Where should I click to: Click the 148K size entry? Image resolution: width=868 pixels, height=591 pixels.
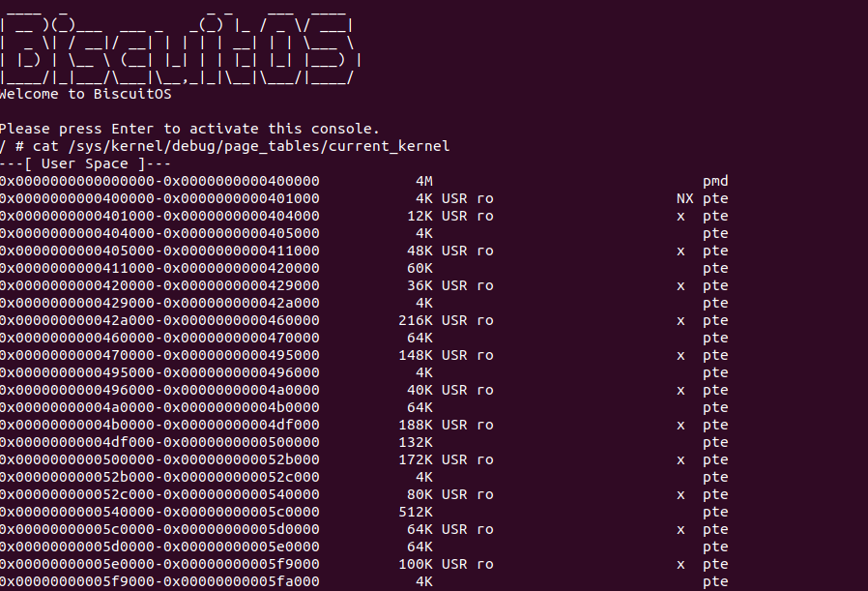pyautogui.click(x=416, y=355)
